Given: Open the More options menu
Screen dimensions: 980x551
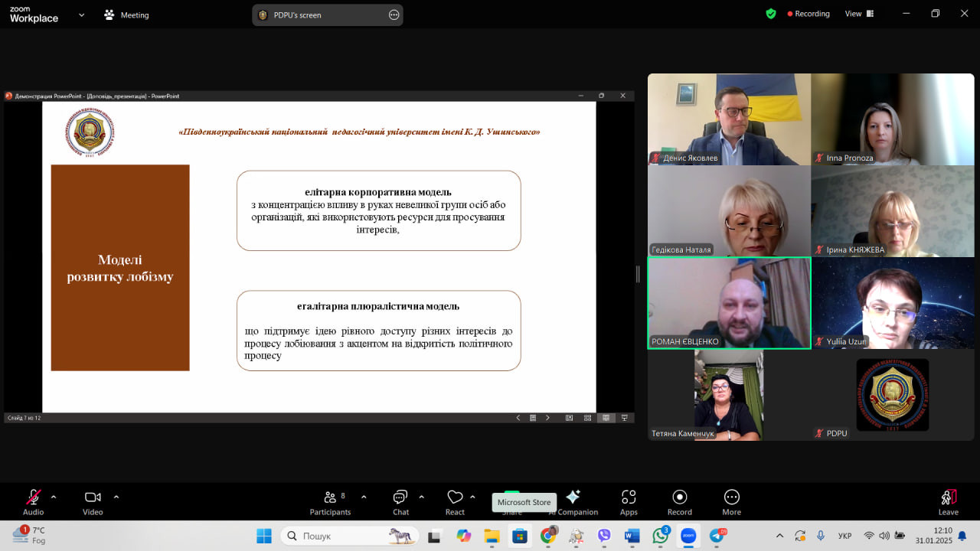Looking at the screenshot, I should [731, 502].
